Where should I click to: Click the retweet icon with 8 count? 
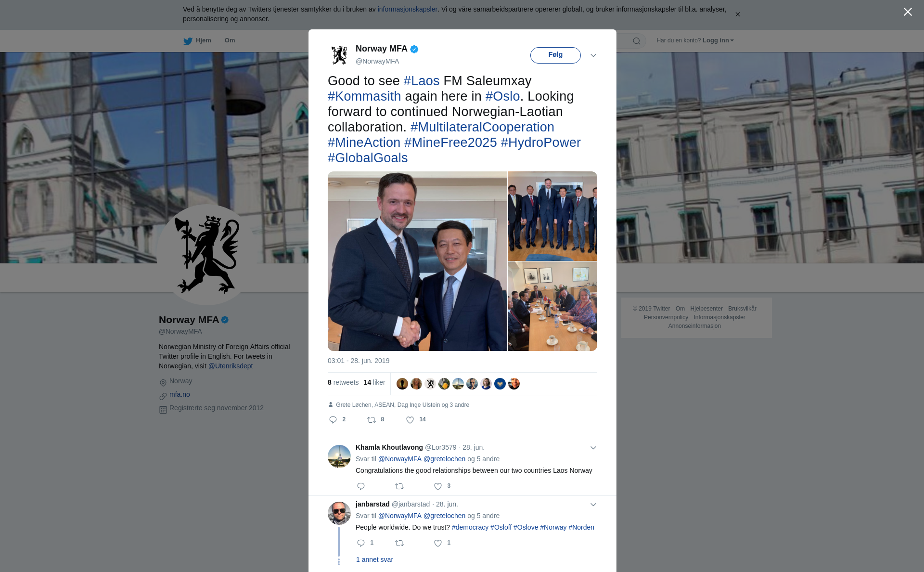[372, 420]
